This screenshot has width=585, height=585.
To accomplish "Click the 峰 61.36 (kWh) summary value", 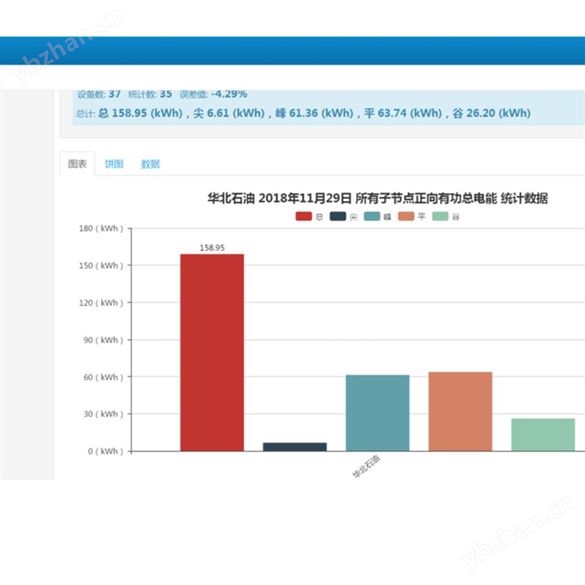I will (314, 113).
